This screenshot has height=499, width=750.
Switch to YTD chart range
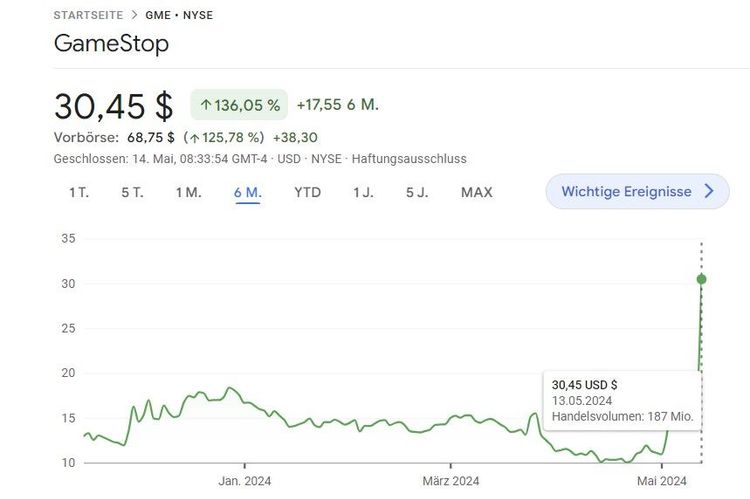(x=307, y=192)
